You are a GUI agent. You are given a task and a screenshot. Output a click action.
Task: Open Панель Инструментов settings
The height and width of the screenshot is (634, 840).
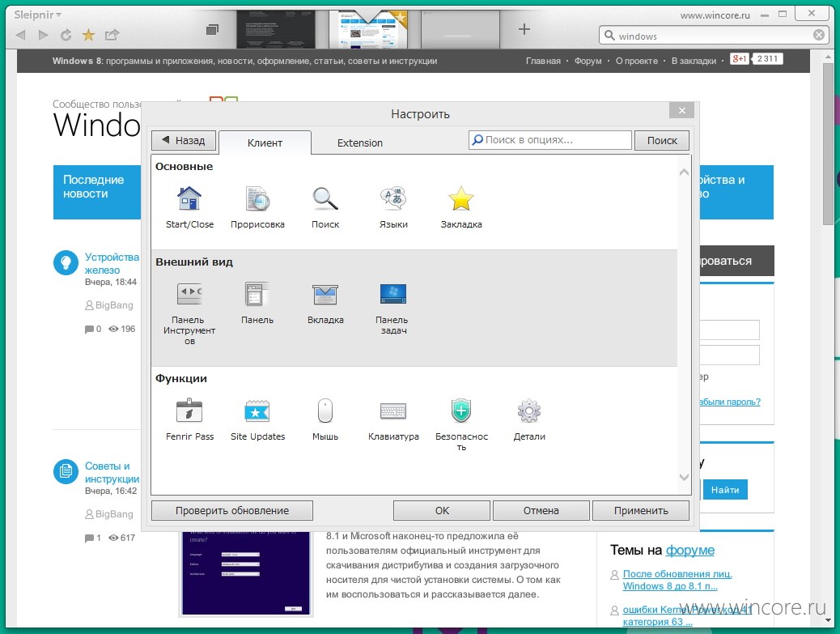click(189, 313)
